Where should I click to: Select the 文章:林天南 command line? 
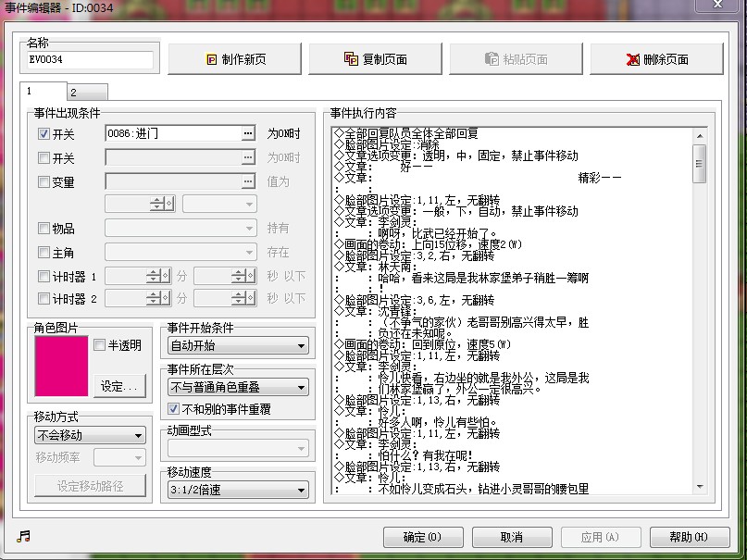tap(376, 267)
